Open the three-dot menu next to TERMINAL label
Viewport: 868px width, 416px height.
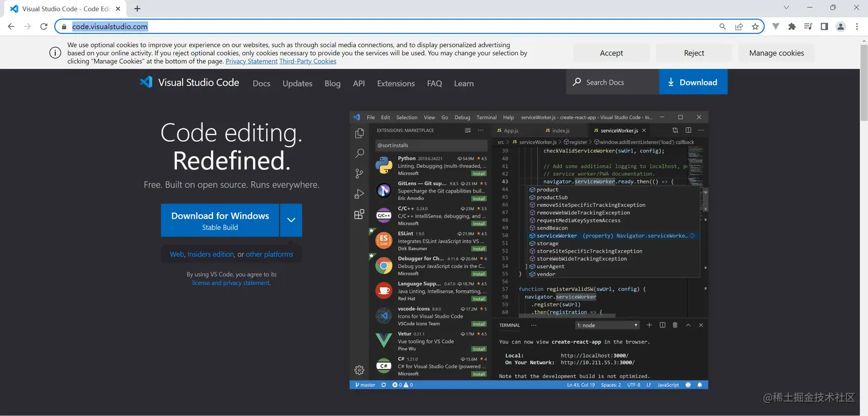533,325
